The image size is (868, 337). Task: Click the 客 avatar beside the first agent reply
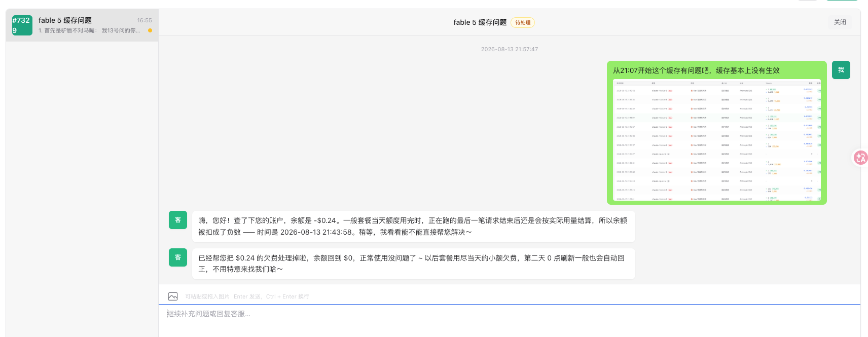point(178,220)
